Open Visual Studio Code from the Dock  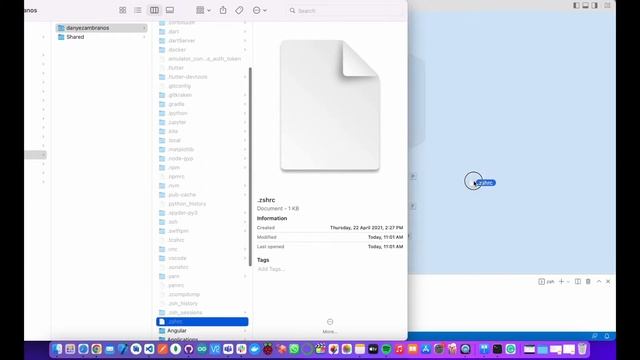pyautogui.click(x=149, y=349)
